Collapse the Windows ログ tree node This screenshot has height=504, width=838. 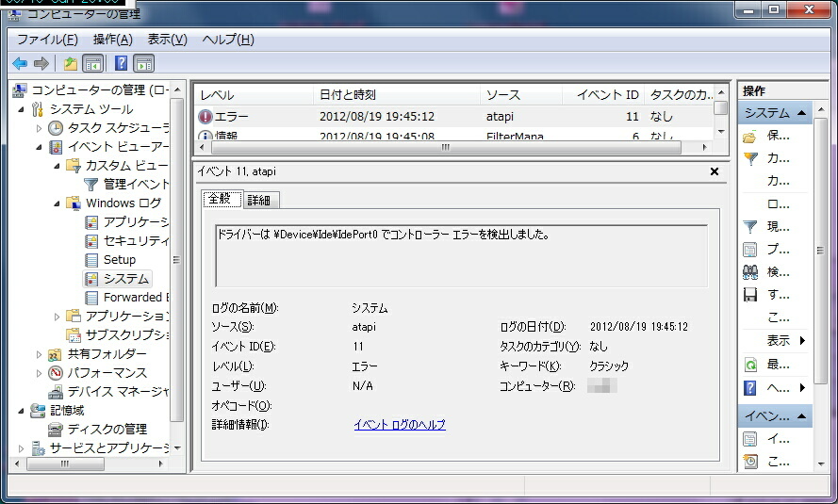tap(58, 203)
